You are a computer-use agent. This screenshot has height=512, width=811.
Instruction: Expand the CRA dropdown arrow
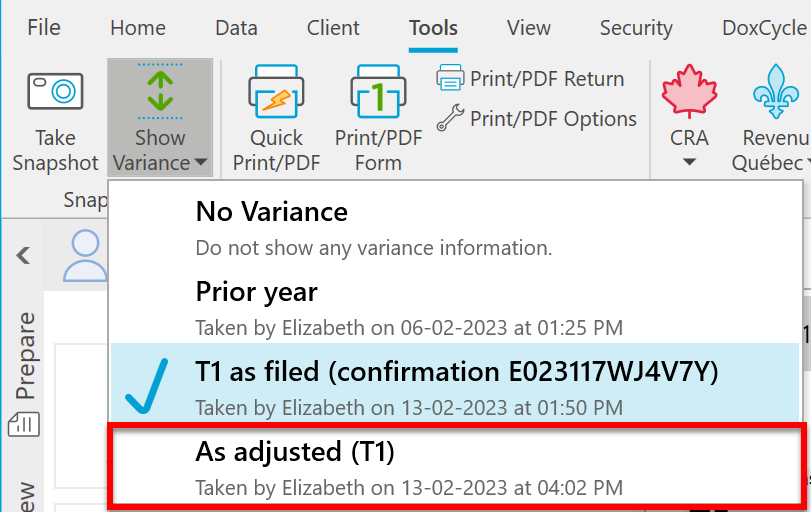[689, 163]
